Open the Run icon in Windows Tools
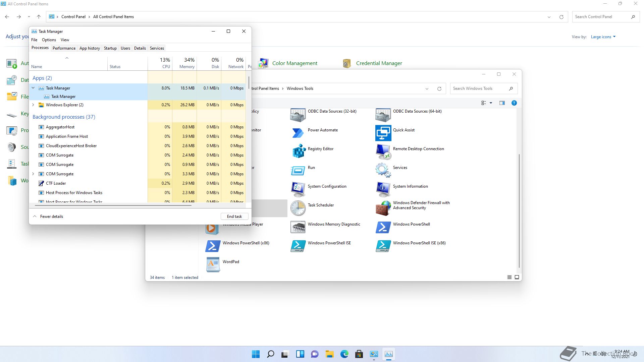The image size is (644, 362). coord(298,170)
